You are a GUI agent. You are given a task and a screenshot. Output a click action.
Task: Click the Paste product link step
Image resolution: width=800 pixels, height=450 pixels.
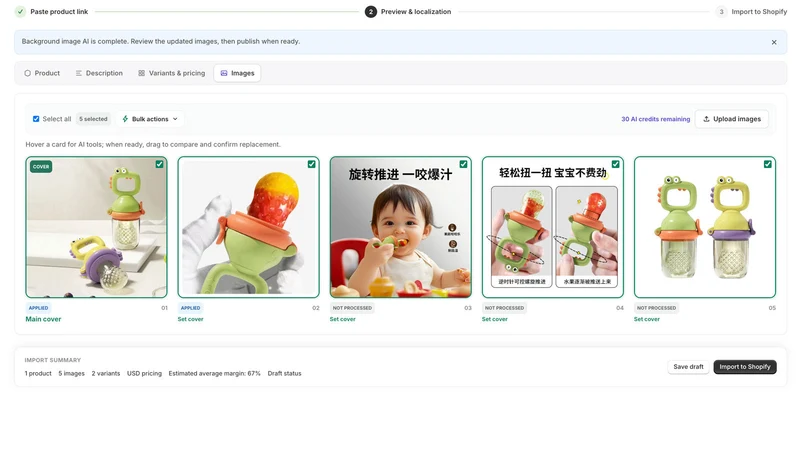click(x=59, y=12)
